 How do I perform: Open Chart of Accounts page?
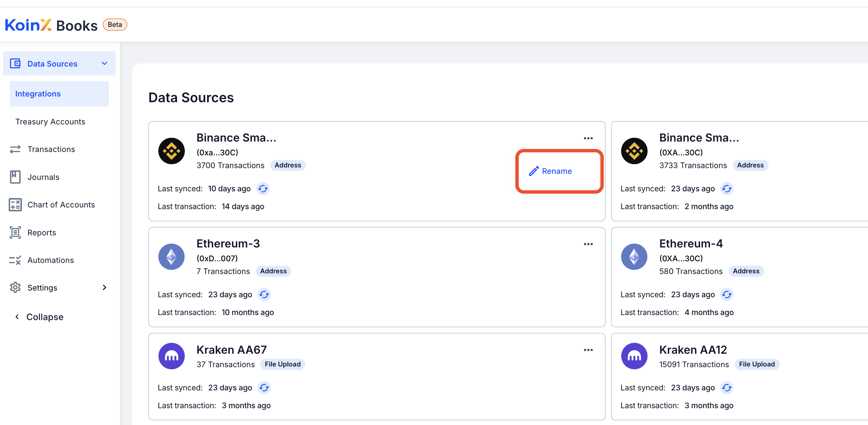pos(61,204)
